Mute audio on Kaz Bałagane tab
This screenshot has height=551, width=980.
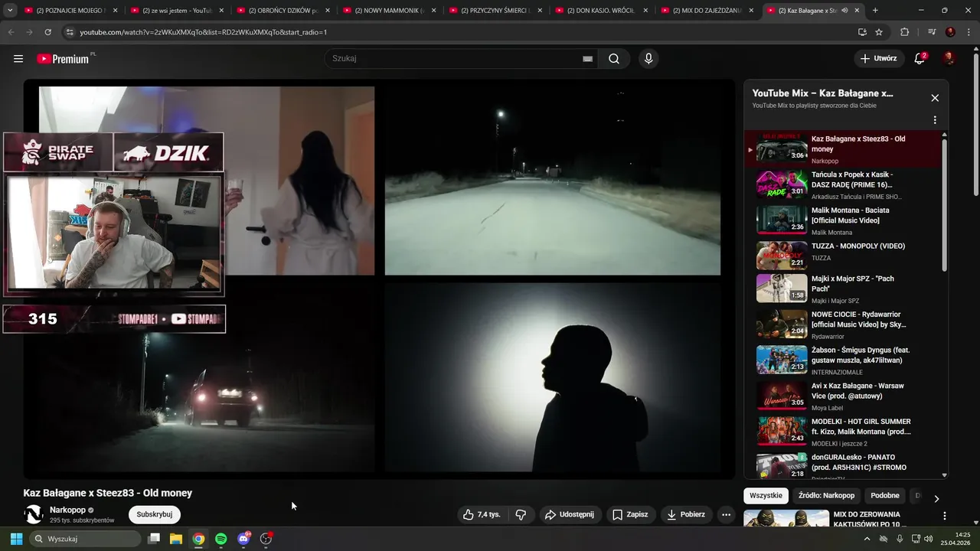coord(844,11)
